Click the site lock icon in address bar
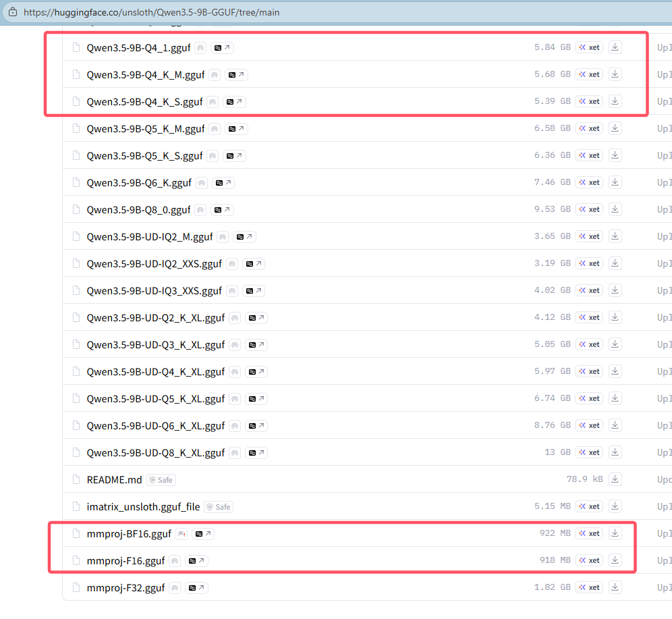Viewport: 672px width, 619px height. click(13, 12)
